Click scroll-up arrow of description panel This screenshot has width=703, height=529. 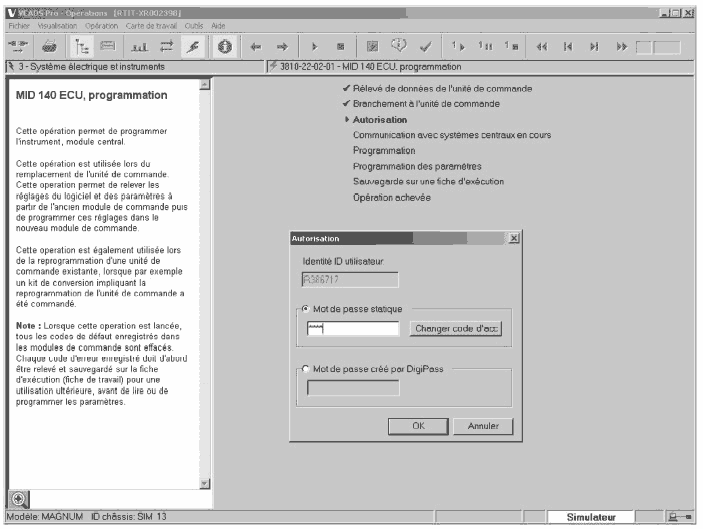click(206, 85)
